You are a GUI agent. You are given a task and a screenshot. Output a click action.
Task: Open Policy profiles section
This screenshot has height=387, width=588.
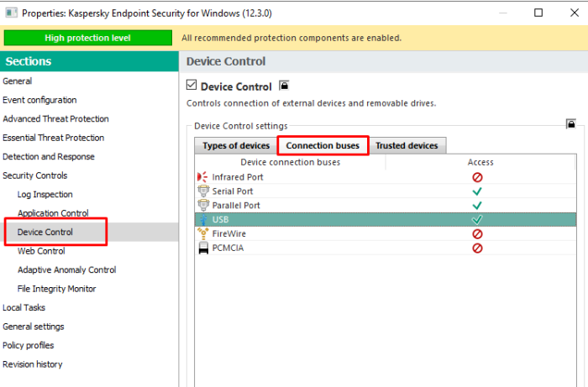(x=28, y=345)
